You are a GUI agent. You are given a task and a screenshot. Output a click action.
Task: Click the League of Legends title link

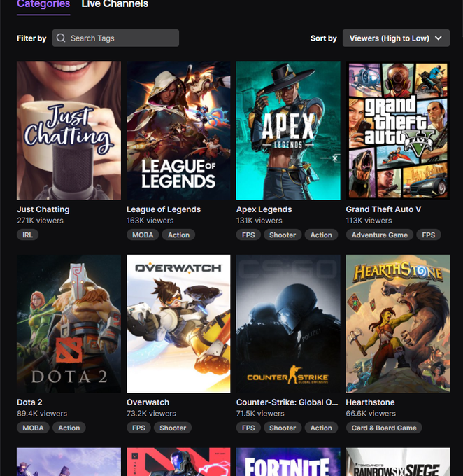pos(164,209)
